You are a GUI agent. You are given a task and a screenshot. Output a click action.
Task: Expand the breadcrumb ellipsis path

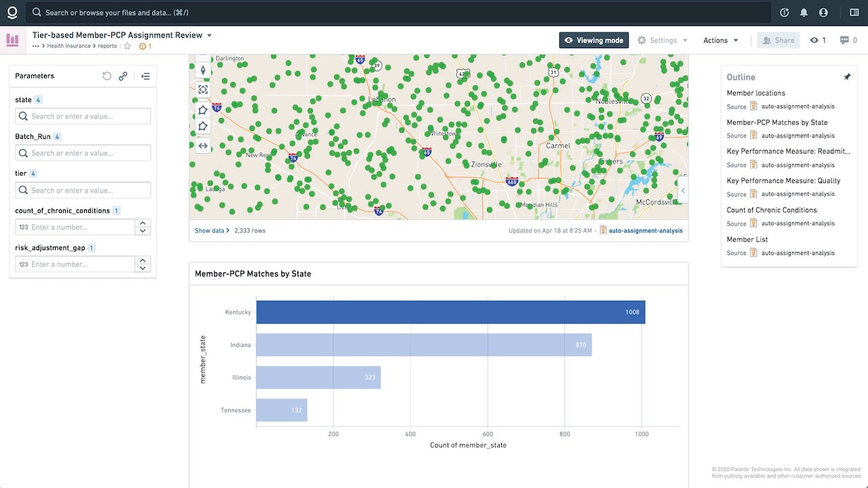[35, 46]
